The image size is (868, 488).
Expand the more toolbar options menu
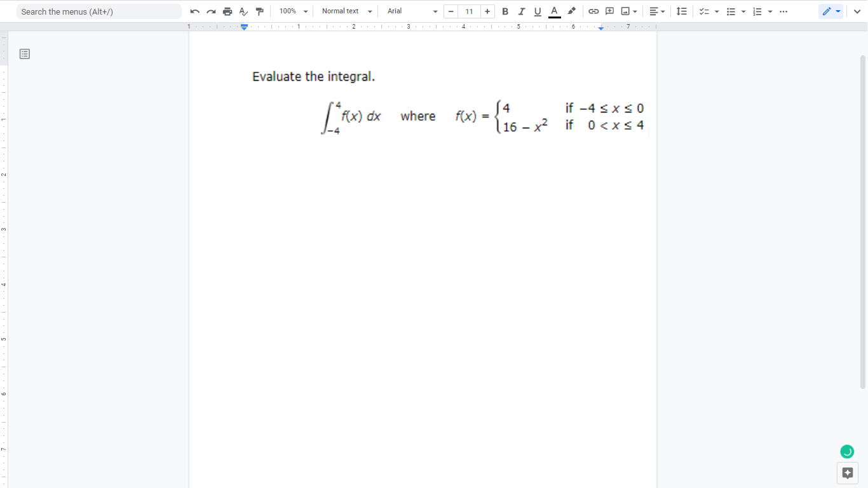coord(783,11)
